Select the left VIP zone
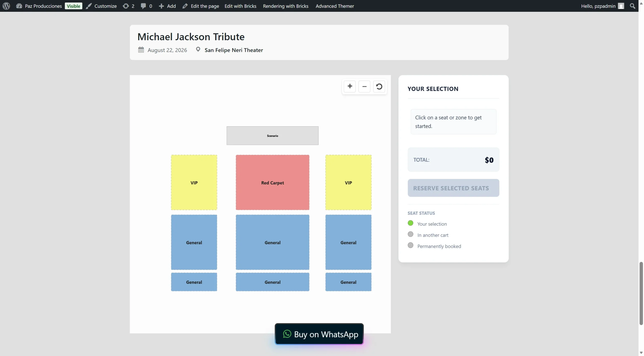 [x=194, y=182]
